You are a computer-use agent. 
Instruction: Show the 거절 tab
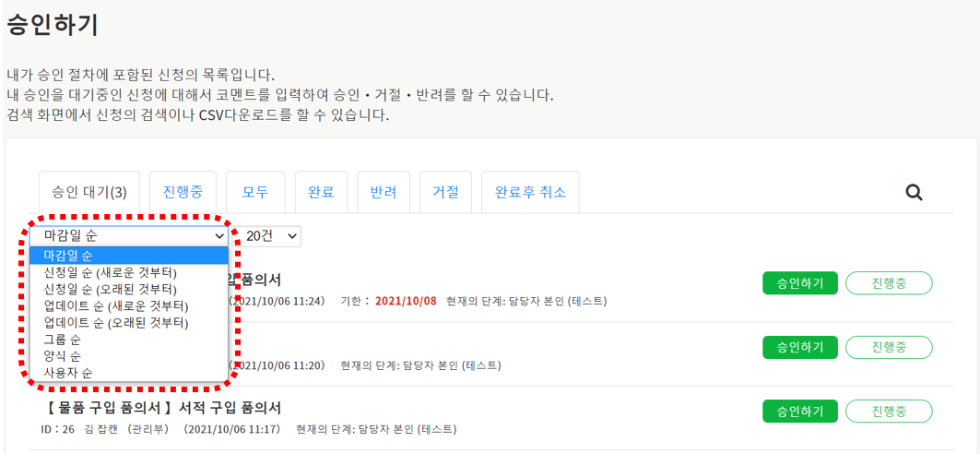coord(445,193)
